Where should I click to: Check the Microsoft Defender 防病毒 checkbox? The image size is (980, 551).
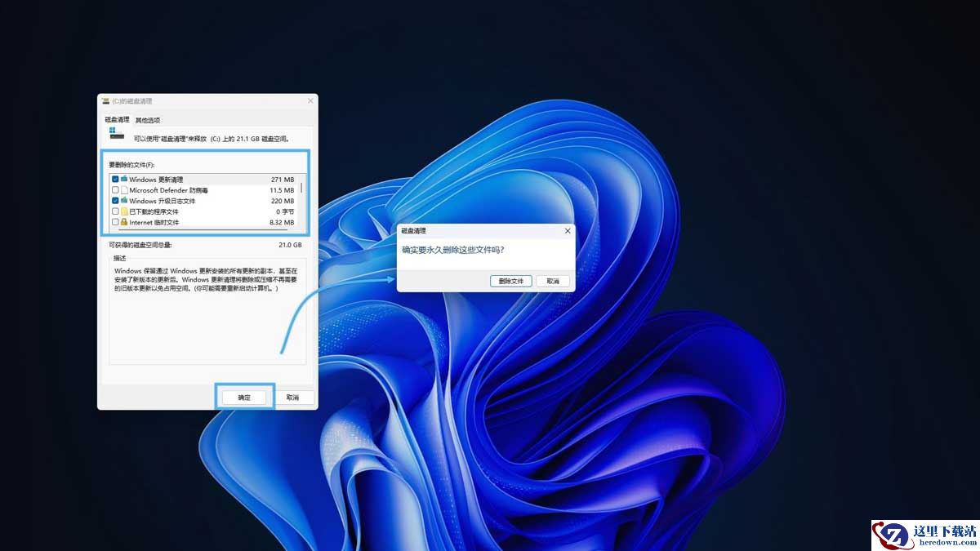tap(115, 190)
